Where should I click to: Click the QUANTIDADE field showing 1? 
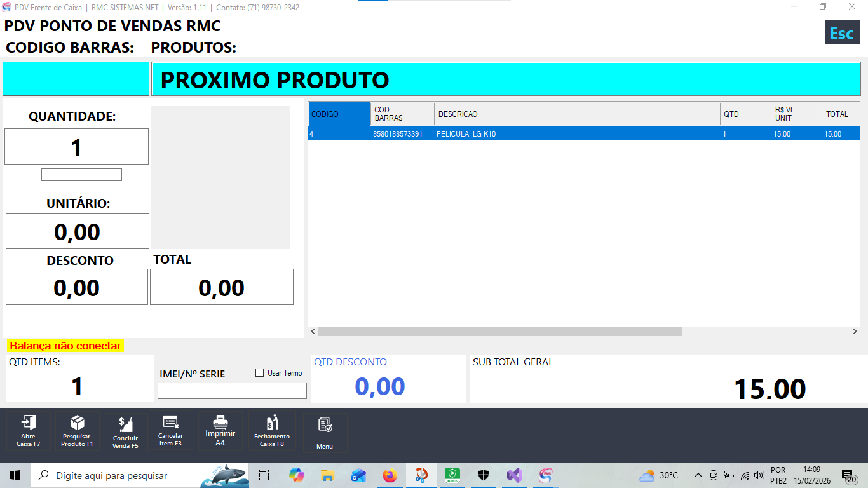tap(76, 147)
